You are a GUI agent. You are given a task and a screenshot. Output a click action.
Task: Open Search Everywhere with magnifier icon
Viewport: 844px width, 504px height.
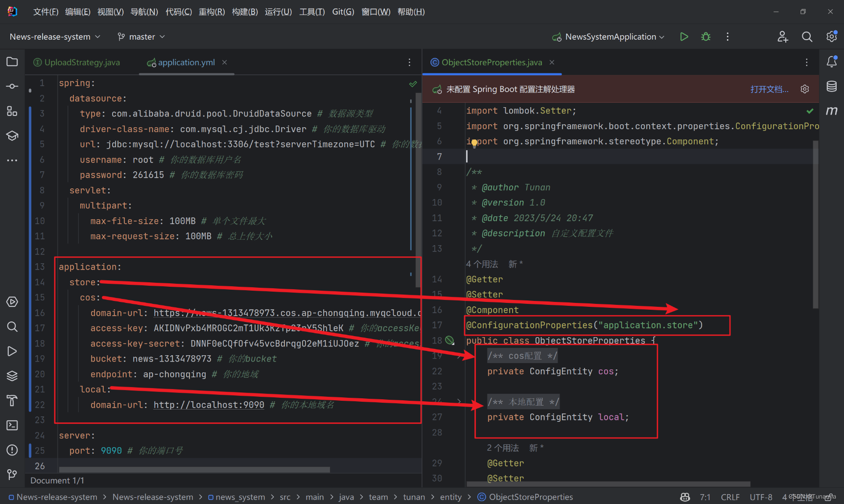tap(807, 36)
